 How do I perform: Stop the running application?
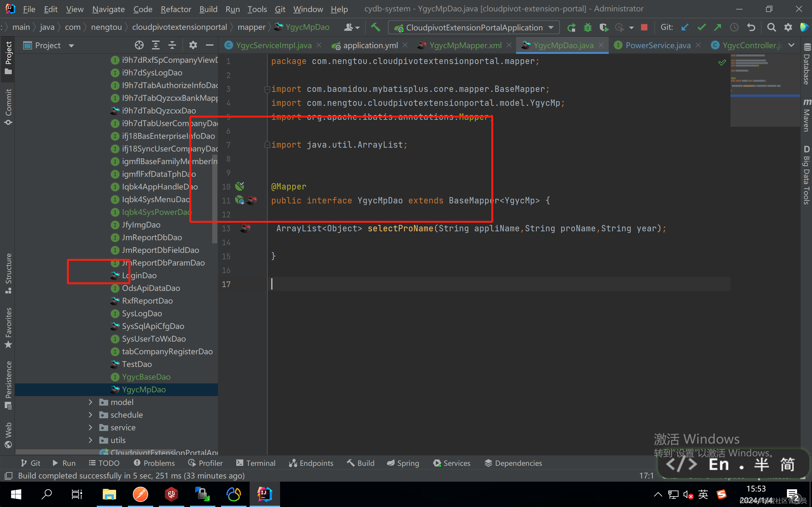tap(644, 27)
